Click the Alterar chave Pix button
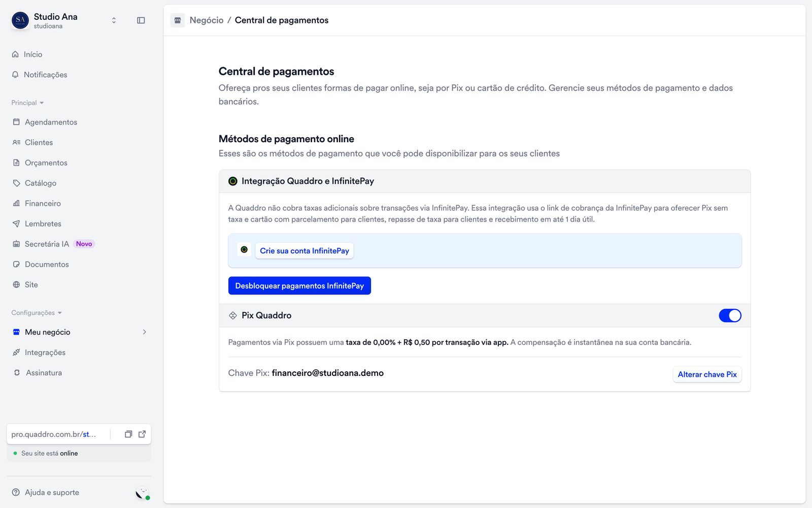Image resolution: width=812 pixels, height=508 pixels. [707, 374]
